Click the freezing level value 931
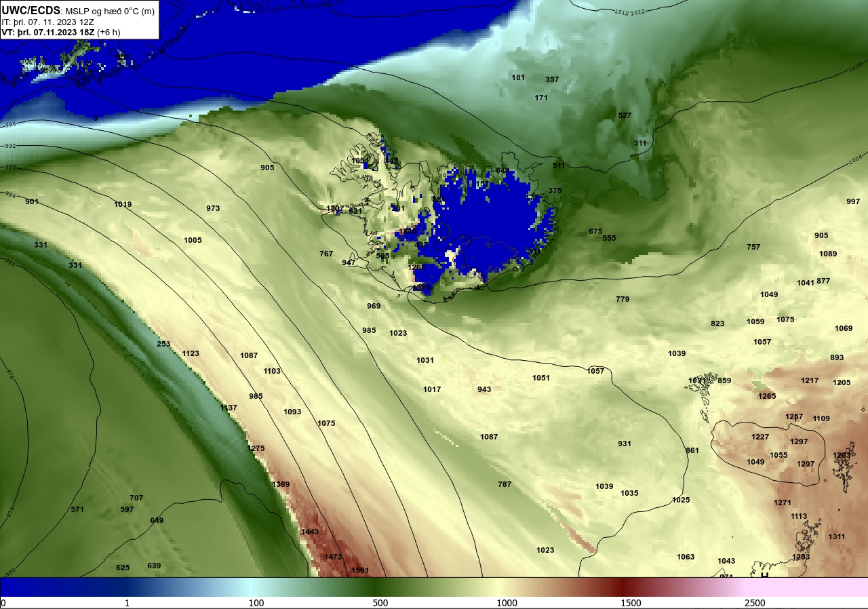This screenshot has width=868, height=609. coord(625,444)
